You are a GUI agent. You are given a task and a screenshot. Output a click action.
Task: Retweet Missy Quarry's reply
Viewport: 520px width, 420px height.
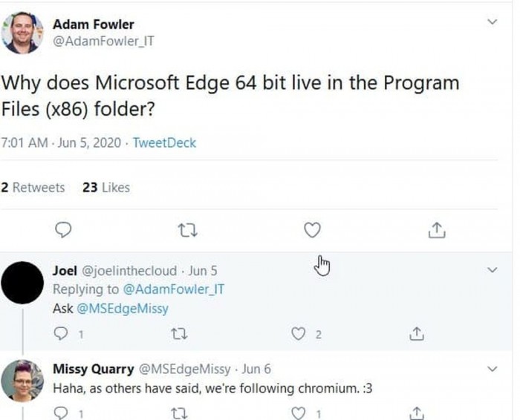tap(179, 413)
